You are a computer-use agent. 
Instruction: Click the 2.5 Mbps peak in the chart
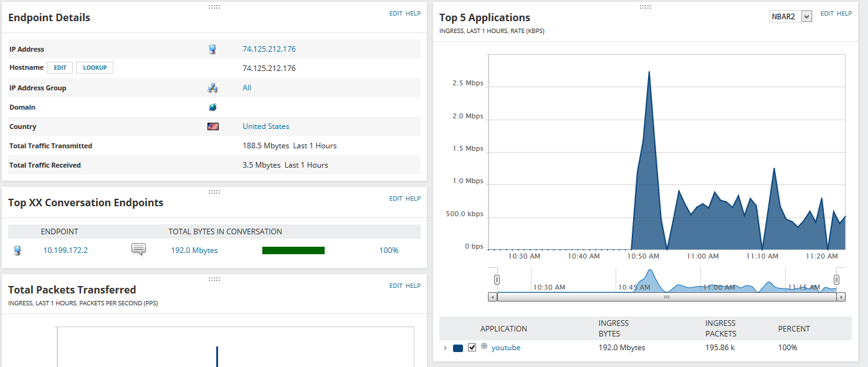click(x=649, y=72)
